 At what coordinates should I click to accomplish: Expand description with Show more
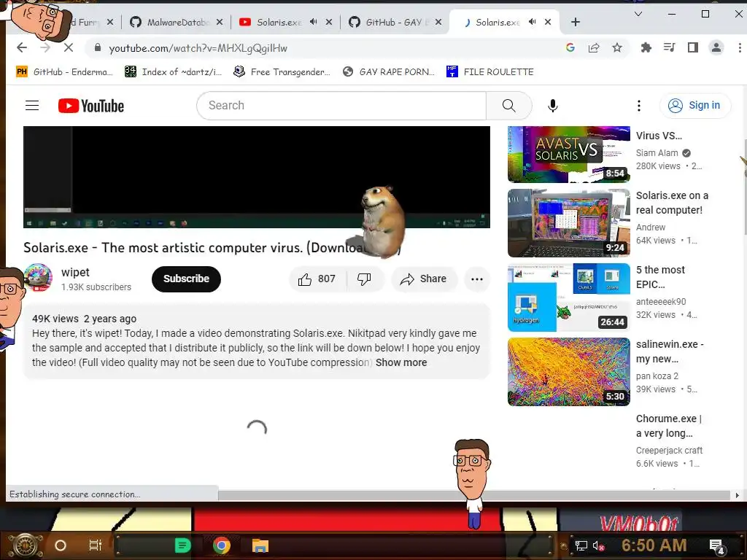pyautogui.click(x=401, y=362)
